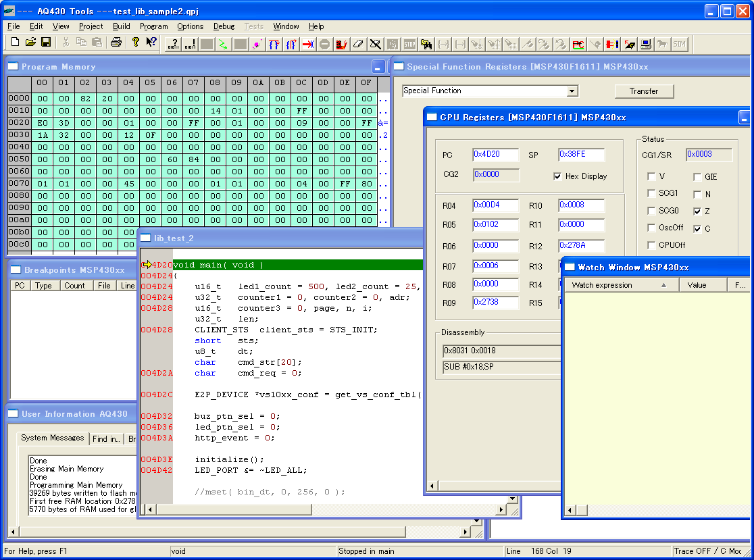Click 'Stopped in main' in status bar
The height and width of the screenshot is (560, 754).
[x=366, y=551]
